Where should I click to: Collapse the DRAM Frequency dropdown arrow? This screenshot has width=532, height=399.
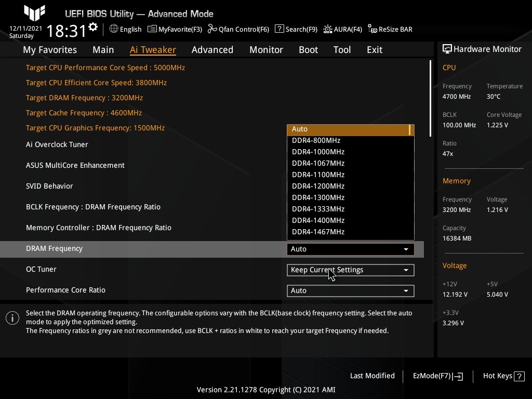406,249
